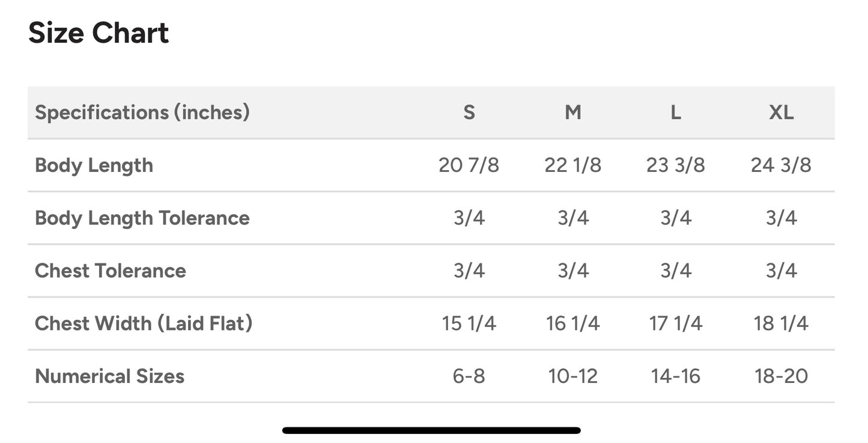
Task: Click the 17 1/4 chest width value
Action: [x=676, y=323]
